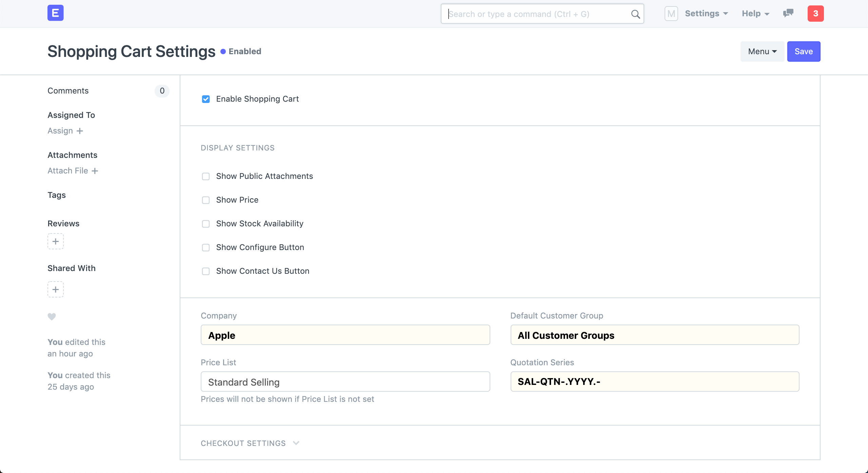This screenshot has height=473, width=868.
Task: Expand the Checkout Settings section
Action: 250,443
